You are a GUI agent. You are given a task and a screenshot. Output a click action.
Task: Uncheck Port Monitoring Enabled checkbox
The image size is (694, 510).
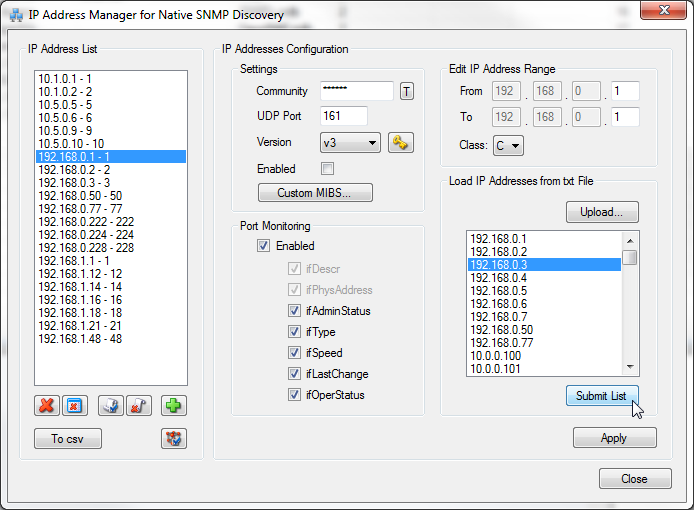click(x=264, y=246)
